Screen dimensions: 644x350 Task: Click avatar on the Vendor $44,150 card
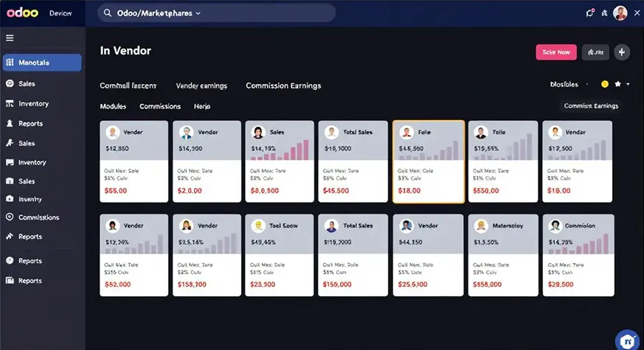pos(406,225)
